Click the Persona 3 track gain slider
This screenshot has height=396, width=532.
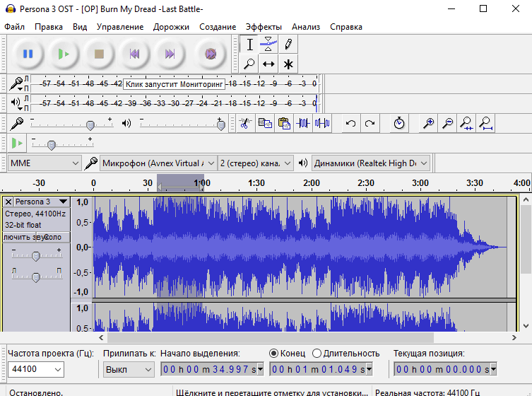35,255
